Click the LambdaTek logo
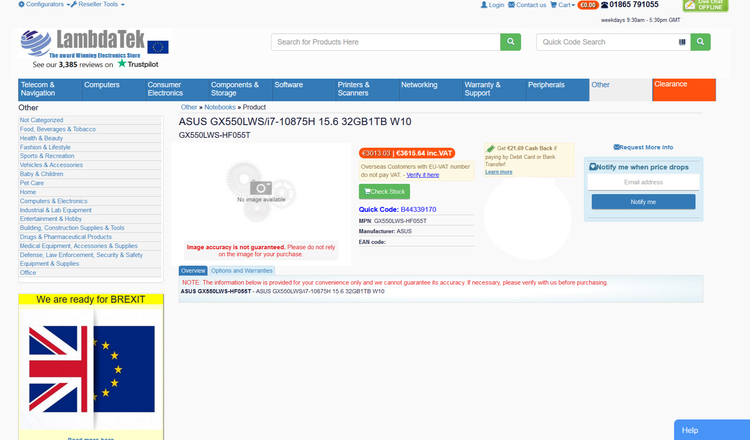The image size is (750, 440). [x=83, y=43]
